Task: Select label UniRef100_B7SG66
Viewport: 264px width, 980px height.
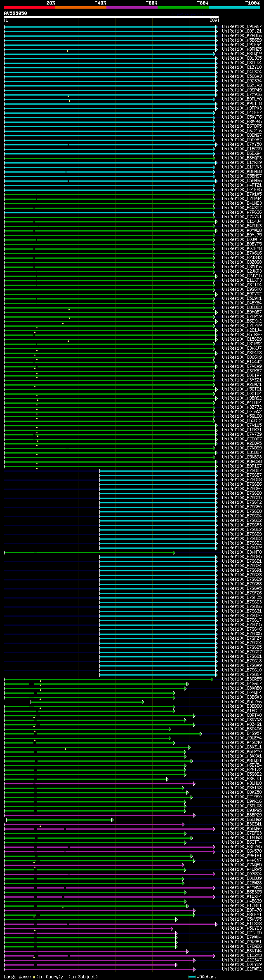Action: click(x=242, y=607)
